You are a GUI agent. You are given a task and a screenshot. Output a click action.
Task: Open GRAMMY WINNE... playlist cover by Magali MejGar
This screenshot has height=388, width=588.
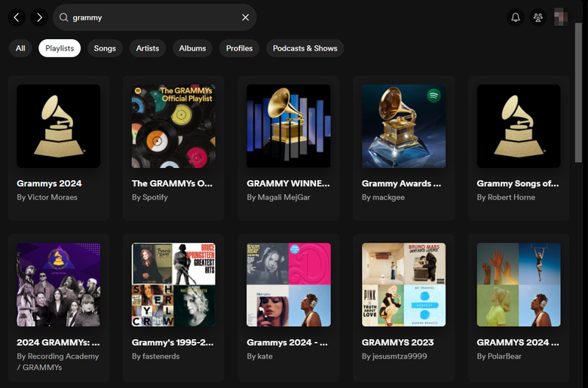click(289, 126)
